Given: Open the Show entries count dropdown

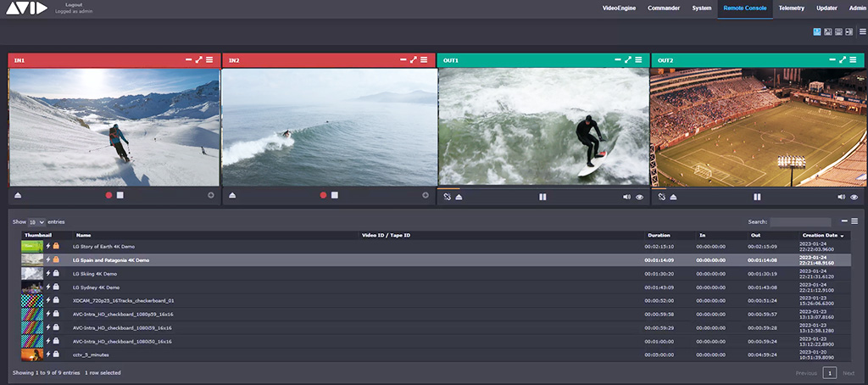Looking at the screenshot, I should click(x=36, y=221).
